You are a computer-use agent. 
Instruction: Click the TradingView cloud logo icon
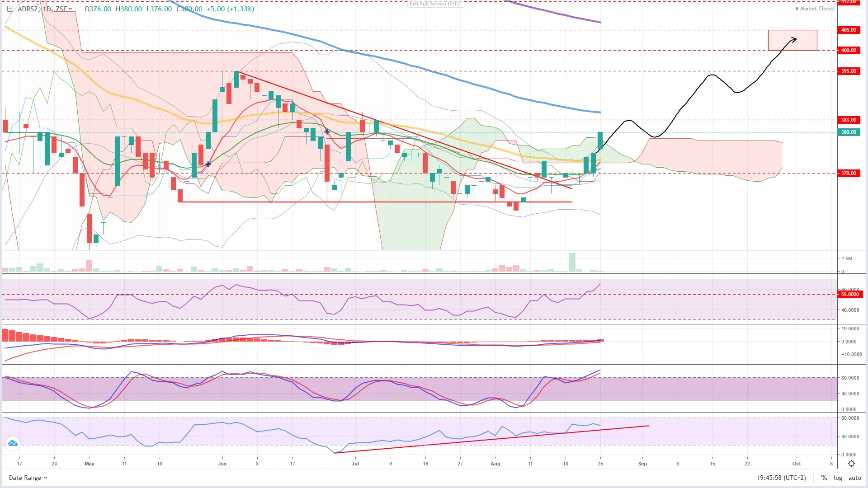point(13,443)
